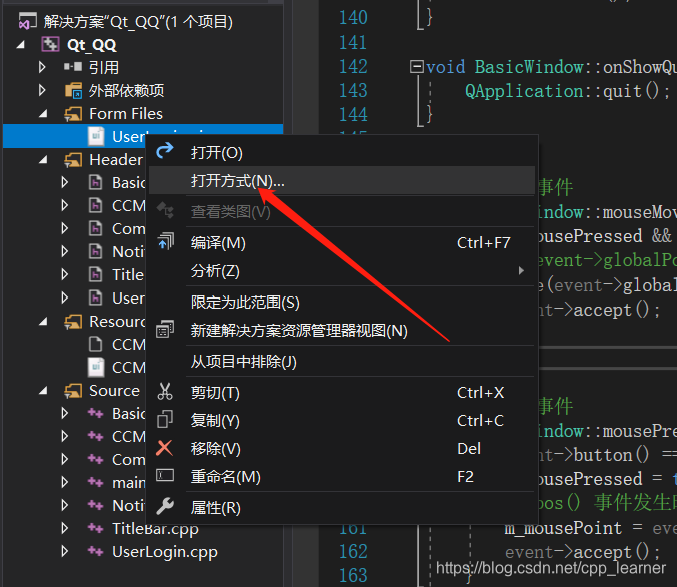Viewport: 677px width, 587px height.
Task: Click the scissors cut icon
Action: (x=165, y=391)
